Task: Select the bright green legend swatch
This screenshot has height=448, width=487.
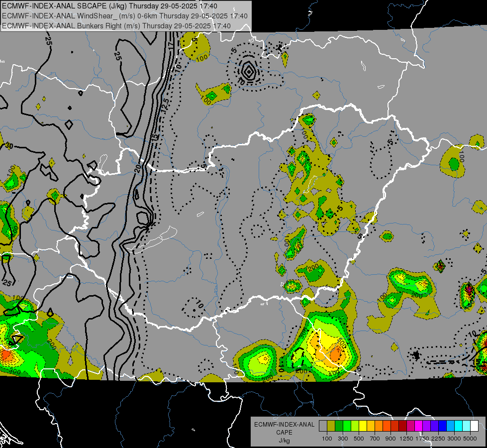Action: 347,426
